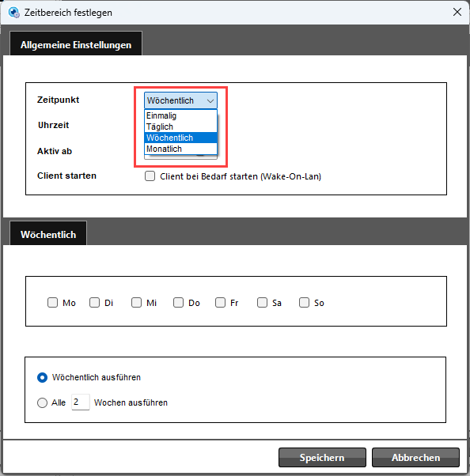Tick the Fr weekday checkbox
Screen dimensions: 470x476
(x=220, y=302)
